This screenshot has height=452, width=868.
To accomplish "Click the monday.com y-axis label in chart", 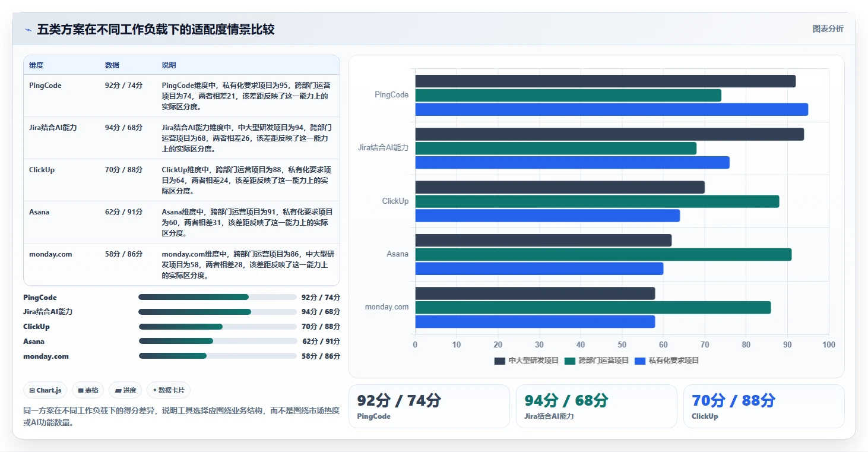I will (387, 307).
